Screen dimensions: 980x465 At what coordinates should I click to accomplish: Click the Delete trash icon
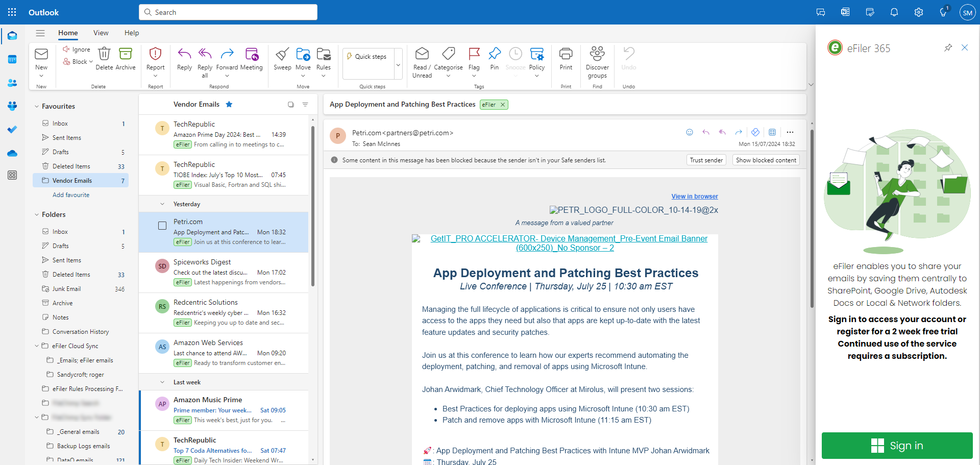click(104, 54)
